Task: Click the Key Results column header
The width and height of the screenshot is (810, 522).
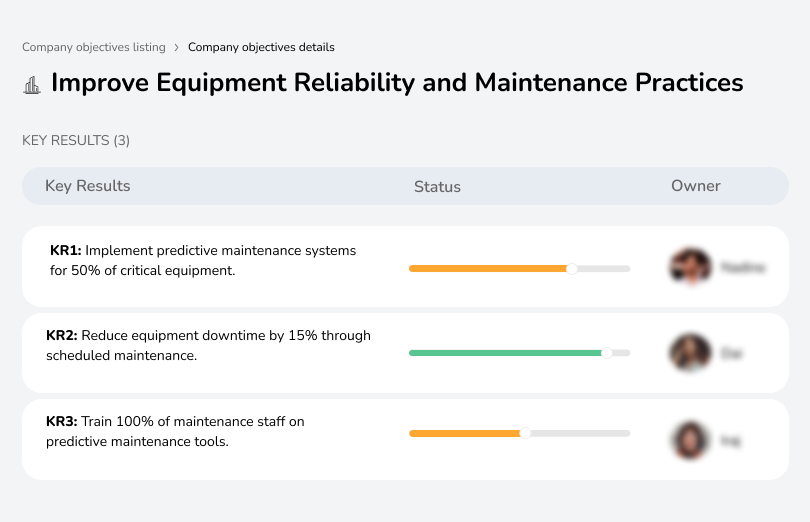Action: pos(87,186)
